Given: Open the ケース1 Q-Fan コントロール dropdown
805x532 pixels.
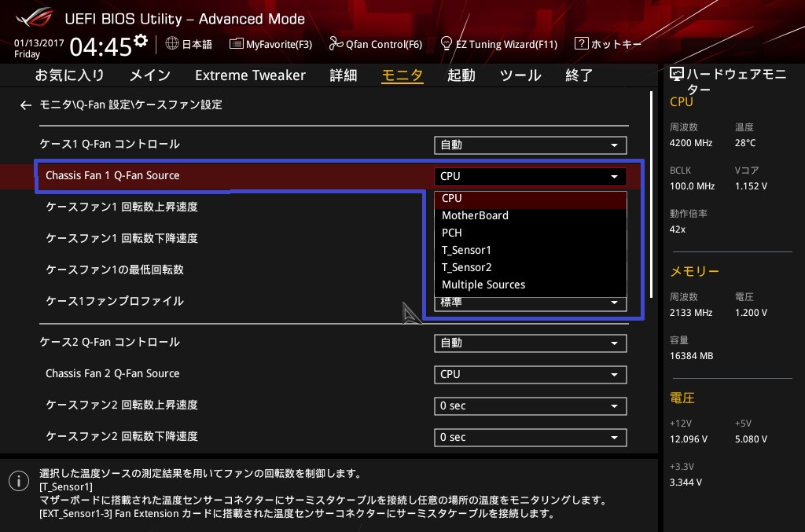Looking at the screenshot, I should click(531, 145).
